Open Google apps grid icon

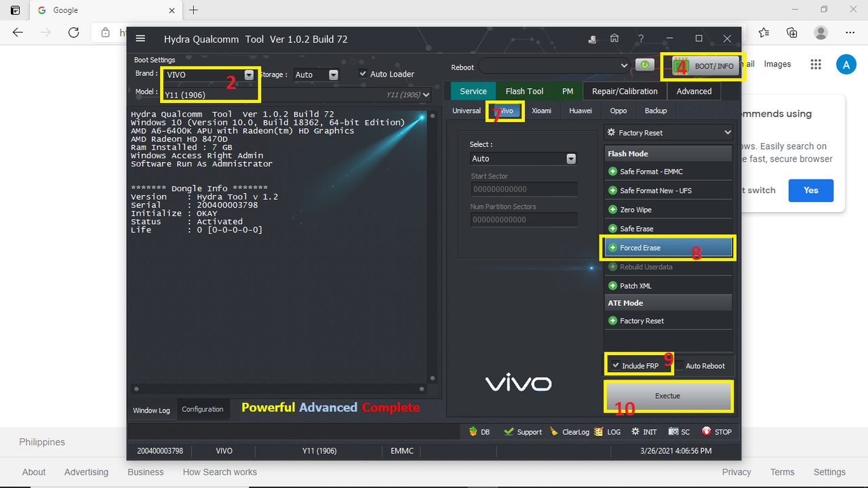[816, 64]
